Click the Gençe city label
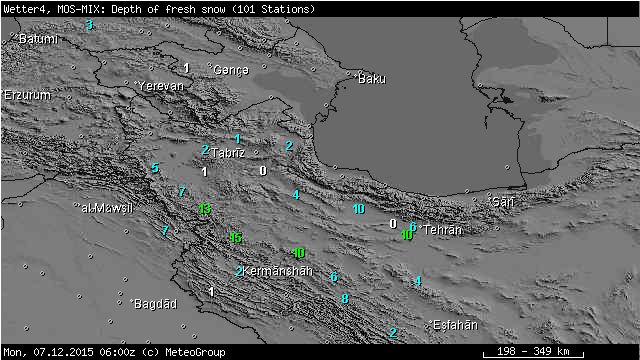Image resolution: width=640 pixels, height=360 pixels. (231, 70)
